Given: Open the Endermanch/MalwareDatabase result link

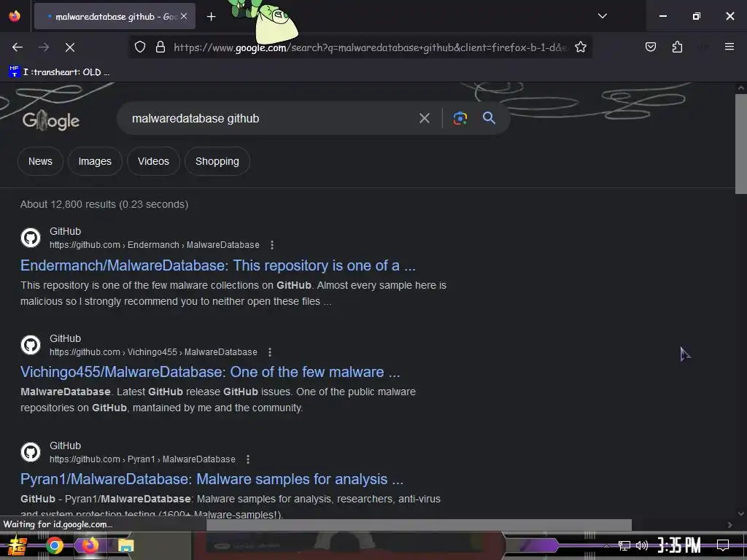Looking at the screenshot, I should click(x=217, y=265).
